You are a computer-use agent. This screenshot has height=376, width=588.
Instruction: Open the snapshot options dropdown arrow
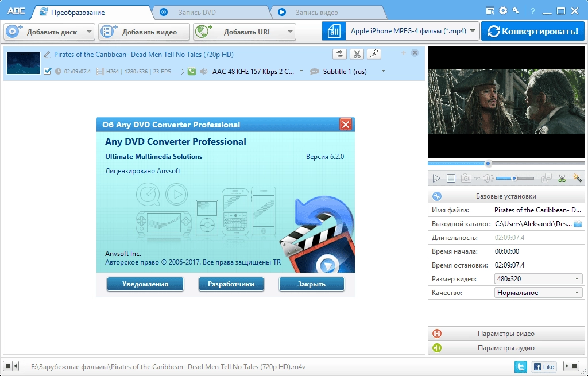477,179
